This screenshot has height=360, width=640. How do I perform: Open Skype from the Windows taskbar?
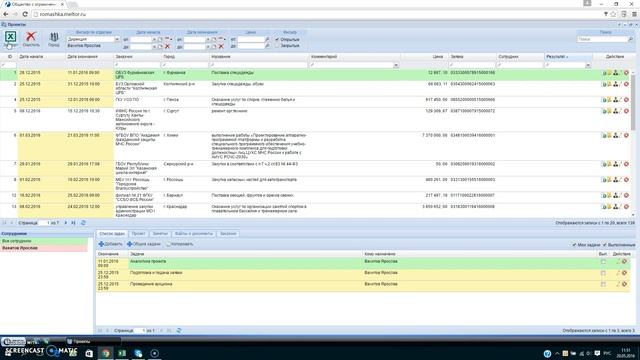pyautogui.click(x=138, y=353)
